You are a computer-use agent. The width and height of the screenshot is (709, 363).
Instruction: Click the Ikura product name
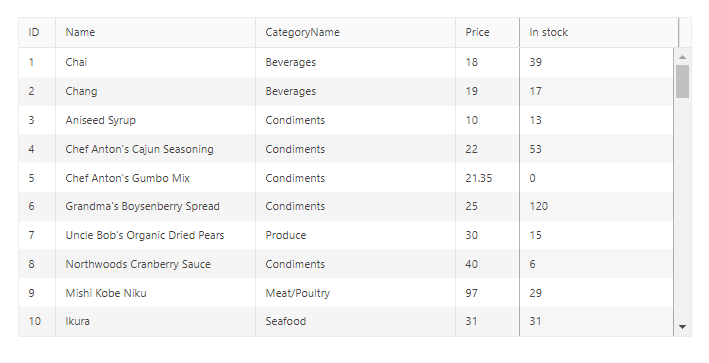77,321
